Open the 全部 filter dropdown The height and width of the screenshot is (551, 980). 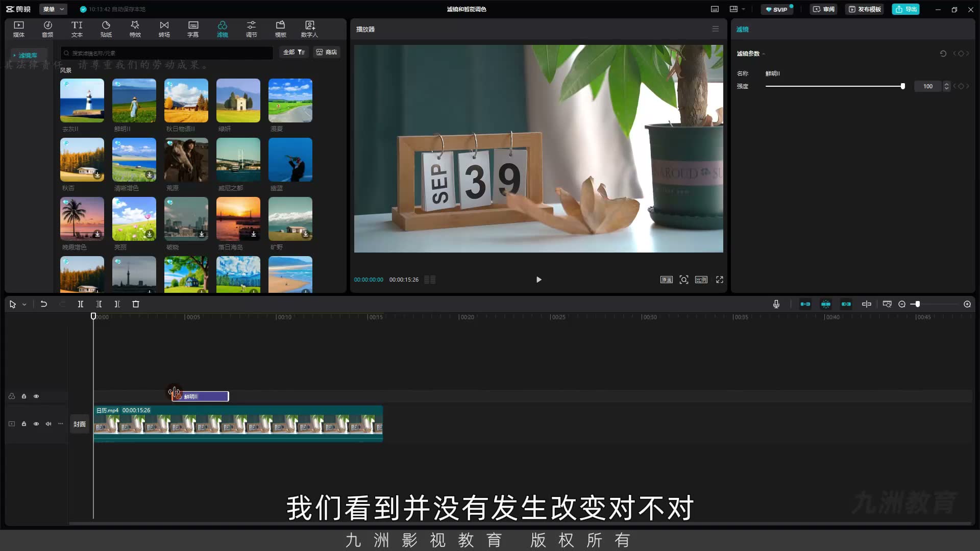coord(294,52)
